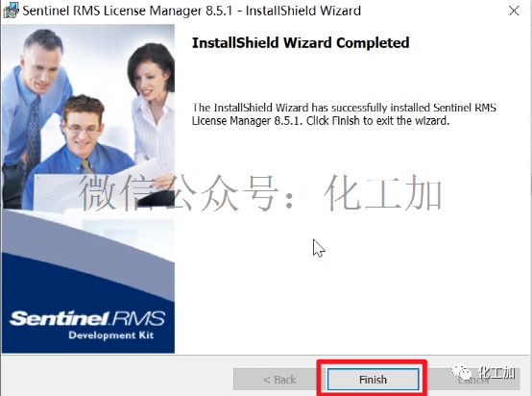
Task: Close the InstallShield Wizard window
Action: pos(514,11)
